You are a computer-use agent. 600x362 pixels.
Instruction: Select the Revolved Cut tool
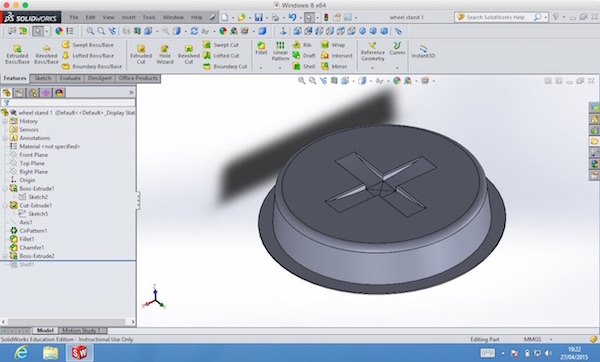pos(189,54)
